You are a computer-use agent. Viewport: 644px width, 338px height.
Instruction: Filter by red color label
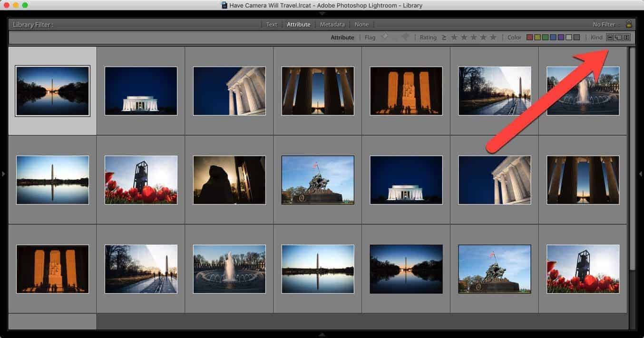point(529,37)
